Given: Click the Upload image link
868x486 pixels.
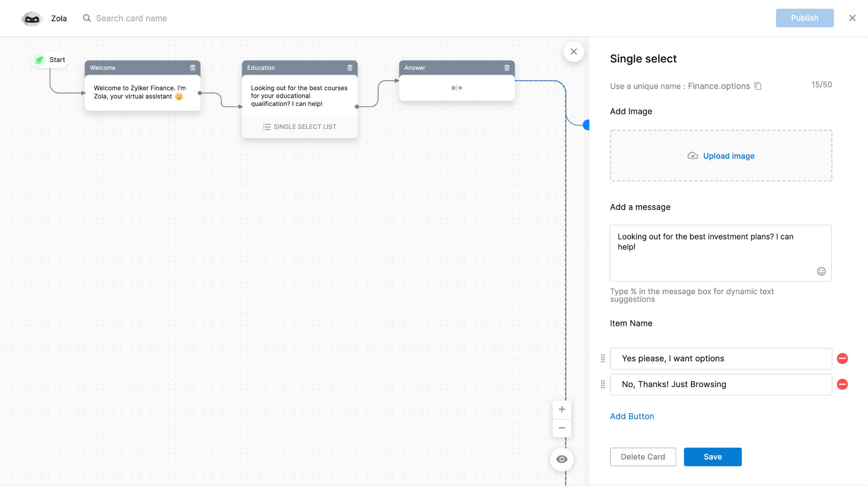Looking at the screenshot, I should pos(728,156).
